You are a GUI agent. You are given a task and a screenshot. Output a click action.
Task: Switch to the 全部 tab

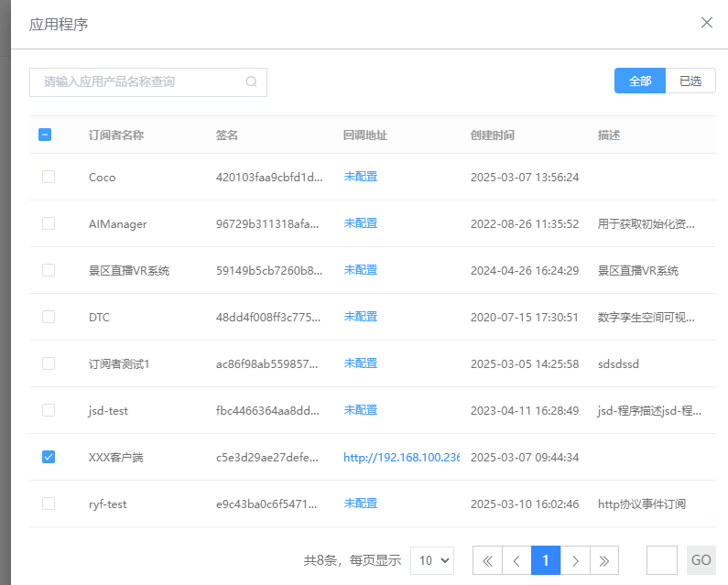click(x=640, y=81)
